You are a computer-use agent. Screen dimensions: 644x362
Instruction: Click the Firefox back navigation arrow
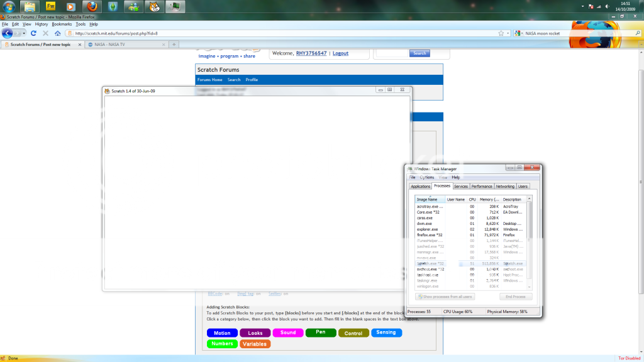tap(7, 33)
